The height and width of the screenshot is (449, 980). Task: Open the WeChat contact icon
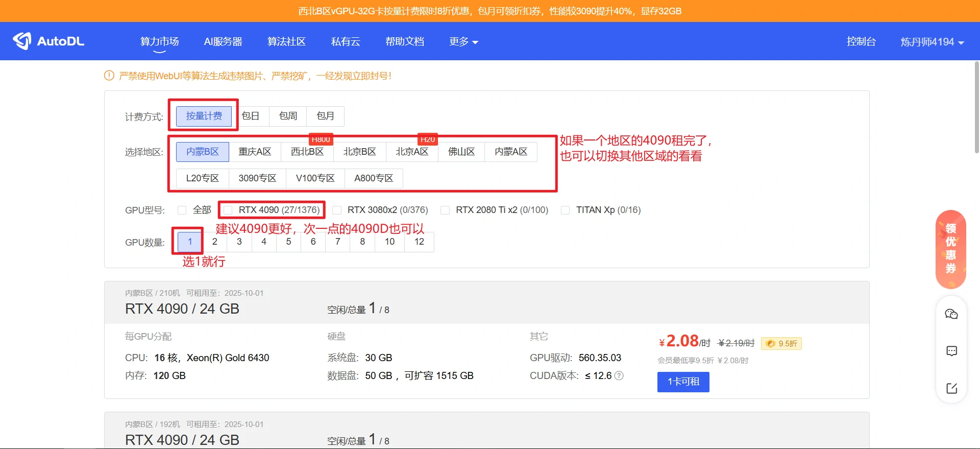click(951, 314)
